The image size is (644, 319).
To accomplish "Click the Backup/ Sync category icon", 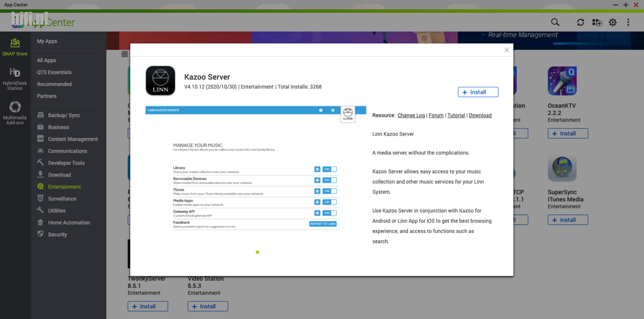I will point(41,115).
